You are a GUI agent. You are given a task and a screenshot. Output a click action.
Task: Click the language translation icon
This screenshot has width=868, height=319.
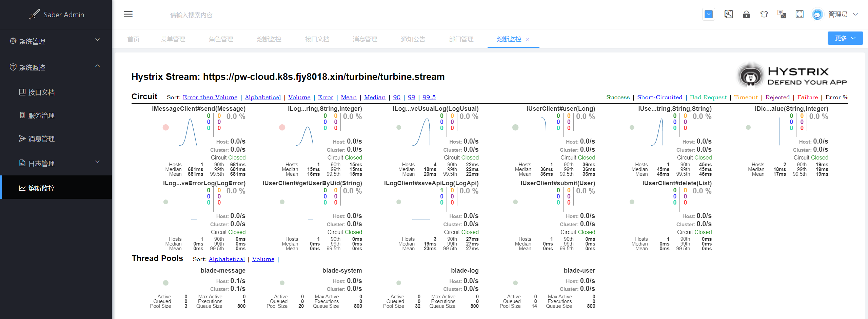[782, 14]
